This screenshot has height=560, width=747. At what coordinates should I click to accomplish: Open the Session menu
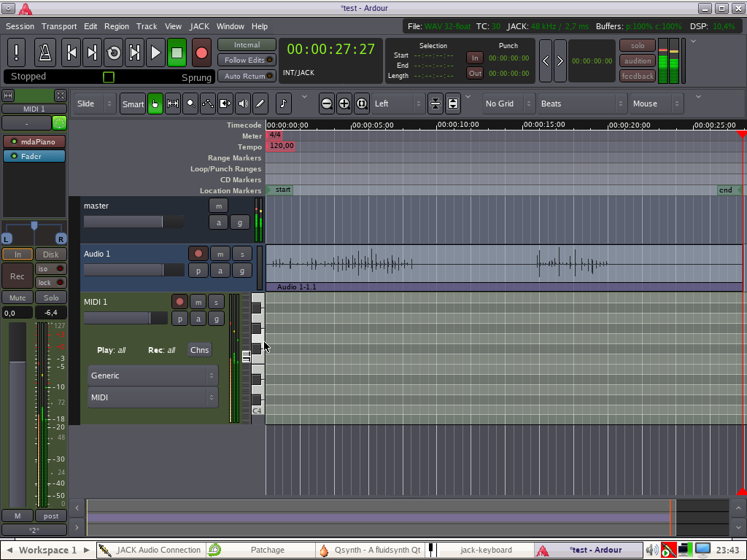pyautogui.click(x=20, y=26)
